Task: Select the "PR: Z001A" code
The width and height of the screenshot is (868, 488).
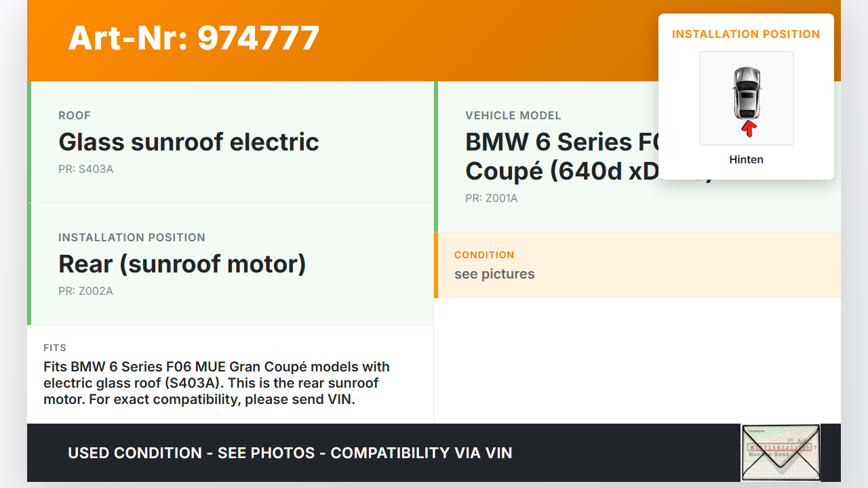Action: tap(491, 199)
